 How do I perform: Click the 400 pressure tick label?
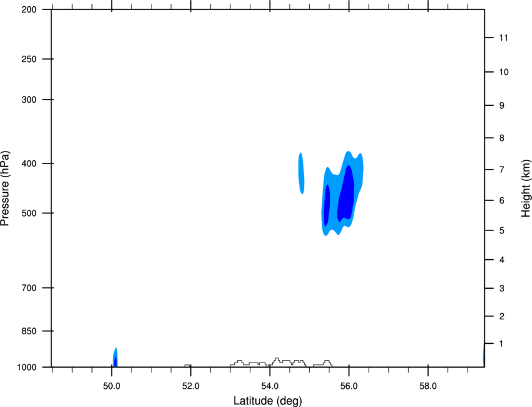click(29, 163)
